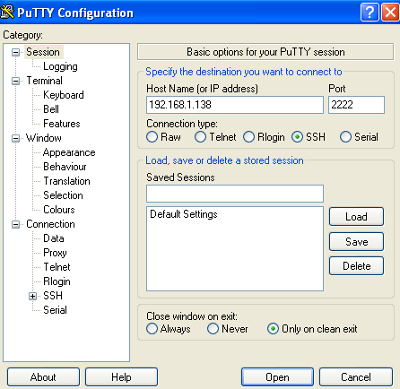The width and height of the screenshot is (400, 389).
Task: Open the Bell settings category
Action: coord(51,109)
